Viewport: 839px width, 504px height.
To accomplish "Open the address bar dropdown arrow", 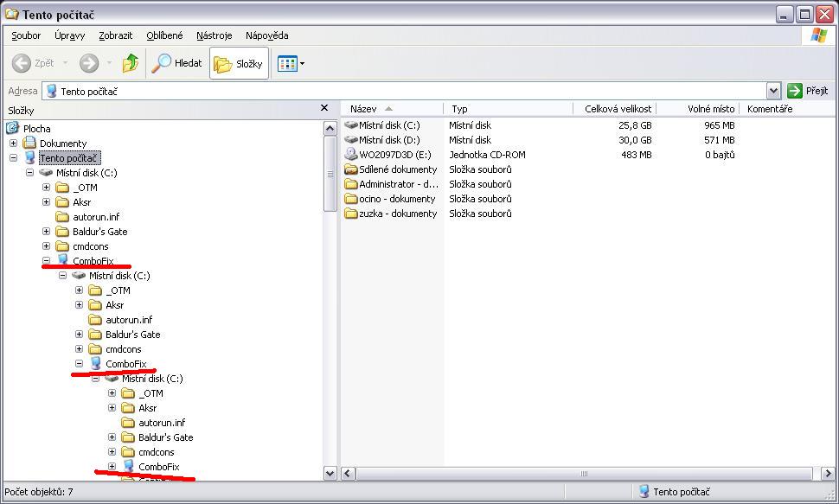I will click(773, 91).
